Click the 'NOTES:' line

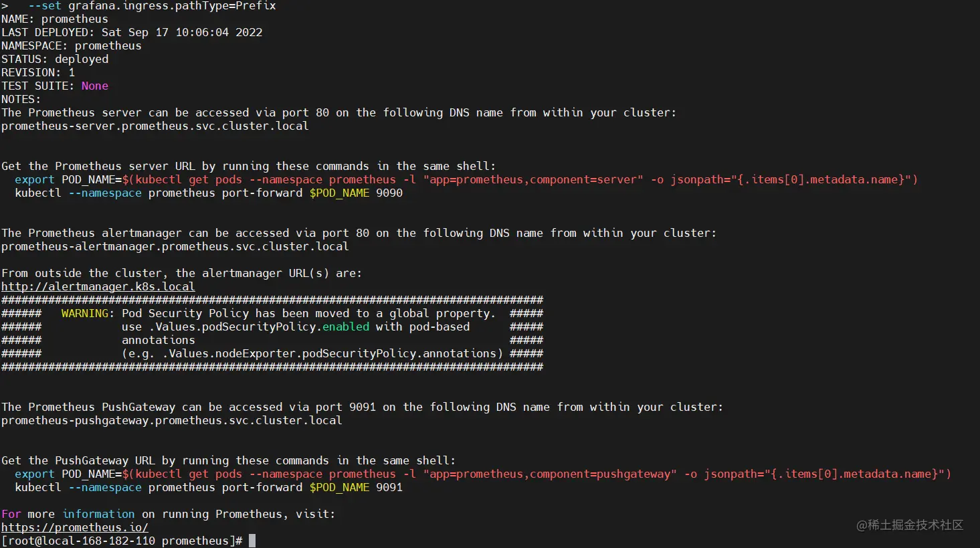click(21, 99)
